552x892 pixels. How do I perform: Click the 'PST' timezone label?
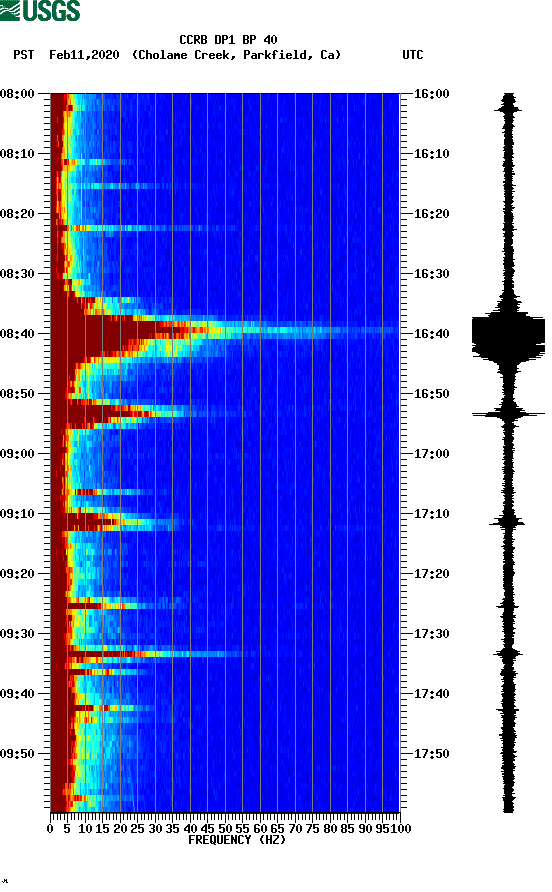[23, 55]
